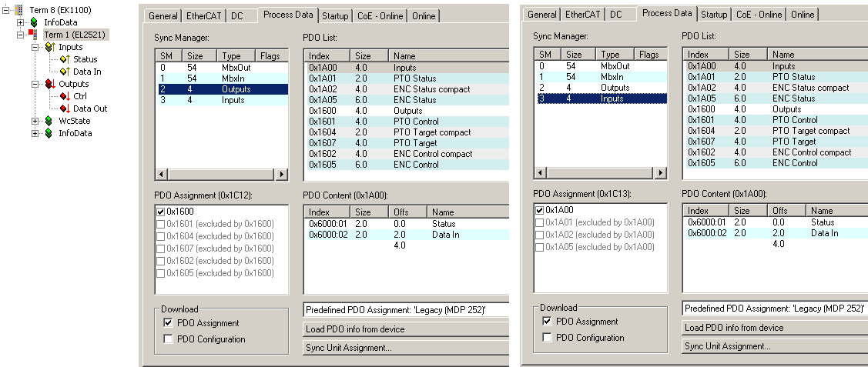Viewport: 868px width, 367px height.
Task: Collapse the Outputs tree node
Action: [35, 84]
